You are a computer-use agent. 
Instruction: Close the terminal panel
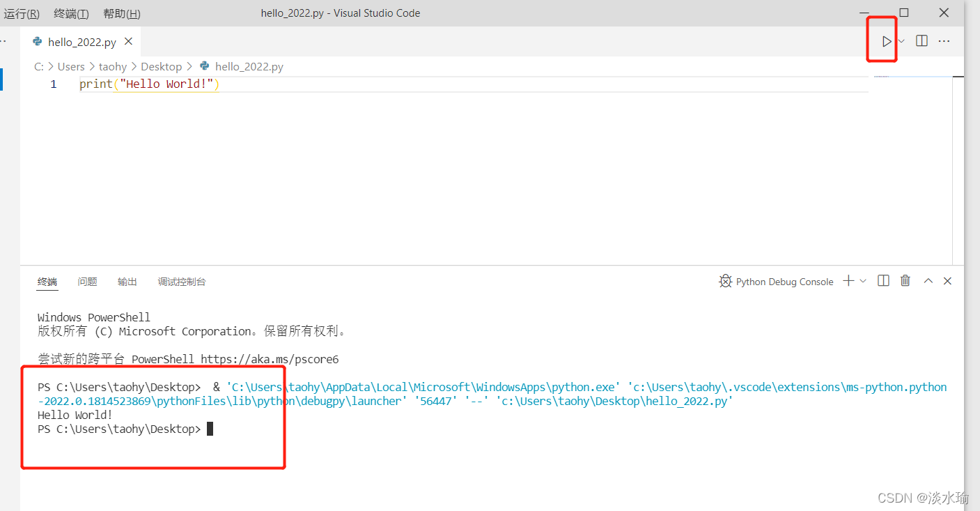pos(947,281)
